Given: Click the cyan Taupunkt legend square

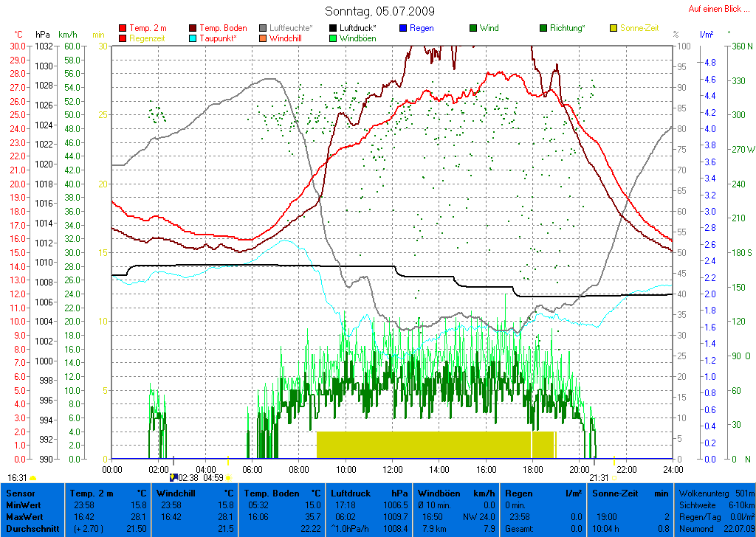Looking at the screenshot, I should [193, 38].
